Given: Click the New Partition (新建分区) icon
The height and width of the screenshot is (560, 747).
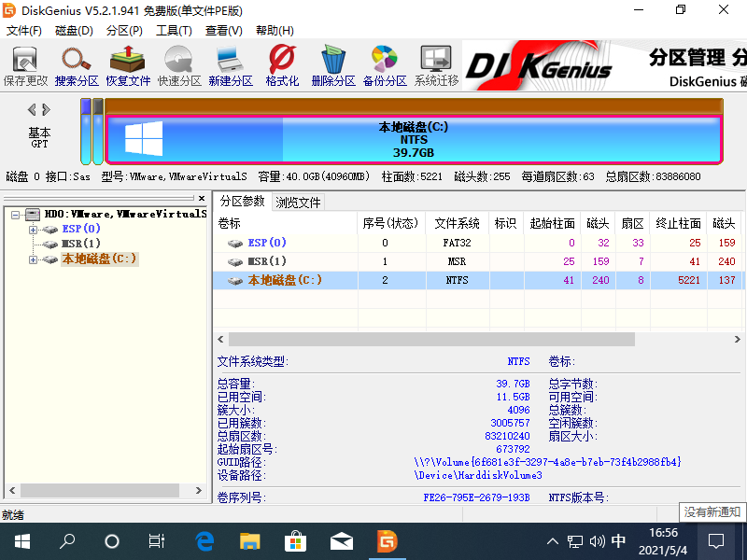Looking at the screenshot, I should point(231,65).
